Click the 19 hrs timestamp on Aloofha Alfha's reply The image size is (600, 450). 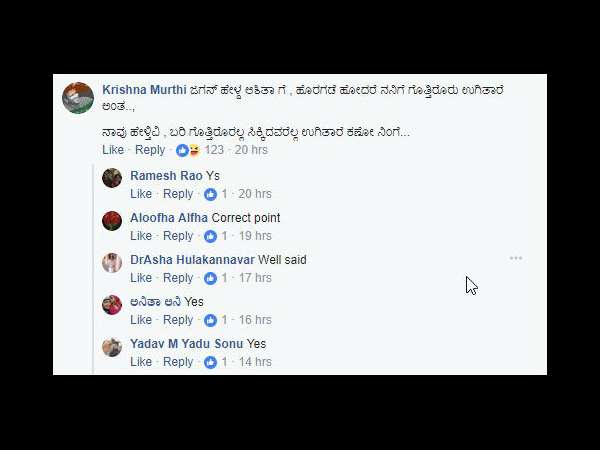255,236
